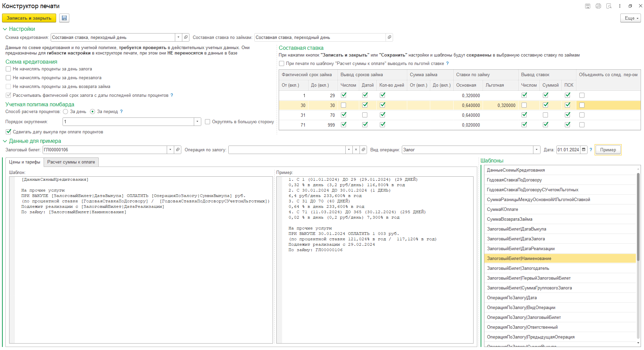Click the Пример button
Screen dimensions: 644x350
(608, 150)
